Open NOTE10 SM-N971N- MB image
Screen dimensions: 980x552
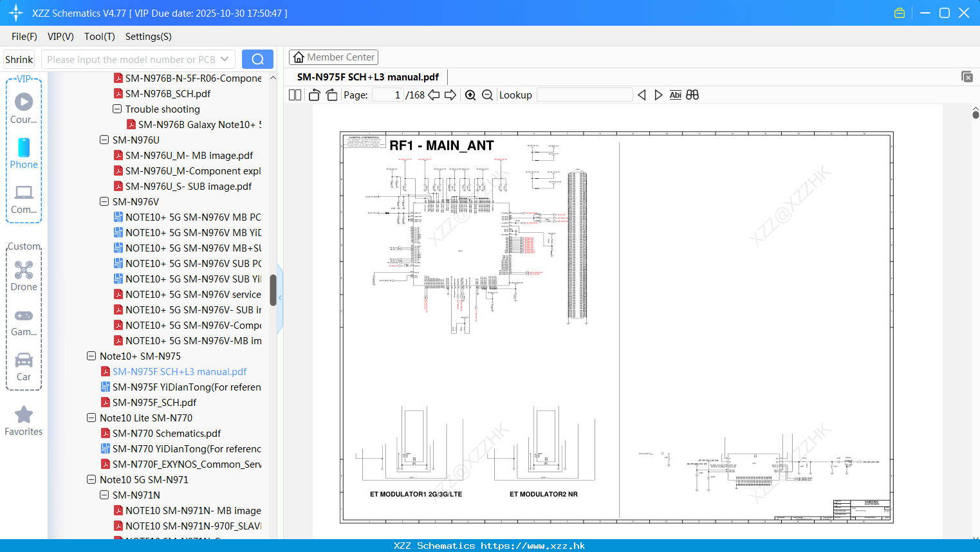coord(187,511)
